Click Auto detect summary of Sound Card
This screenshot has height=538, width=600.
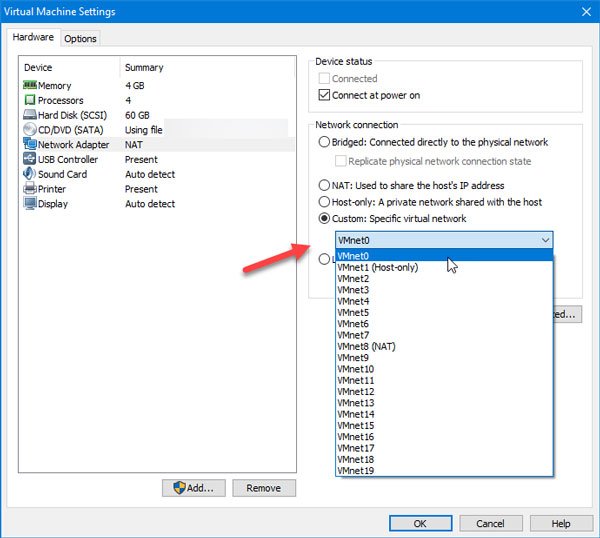pos(150,174)
